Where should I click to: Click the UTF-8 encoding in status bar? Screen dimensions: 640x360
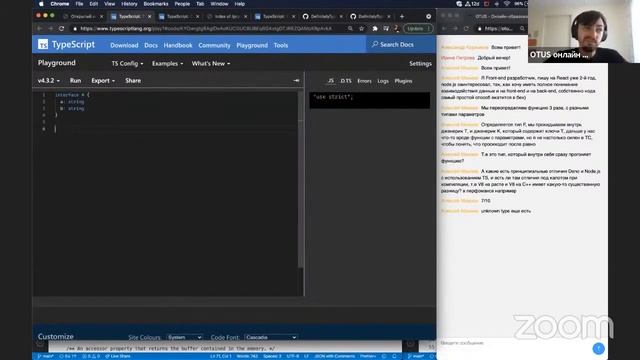point(293,356)
